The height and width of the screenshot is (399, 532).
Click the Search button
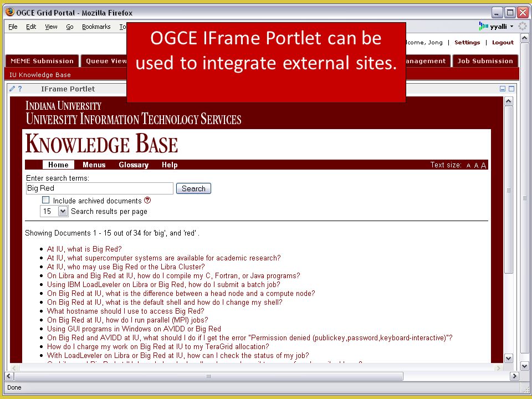click(193, 188)
